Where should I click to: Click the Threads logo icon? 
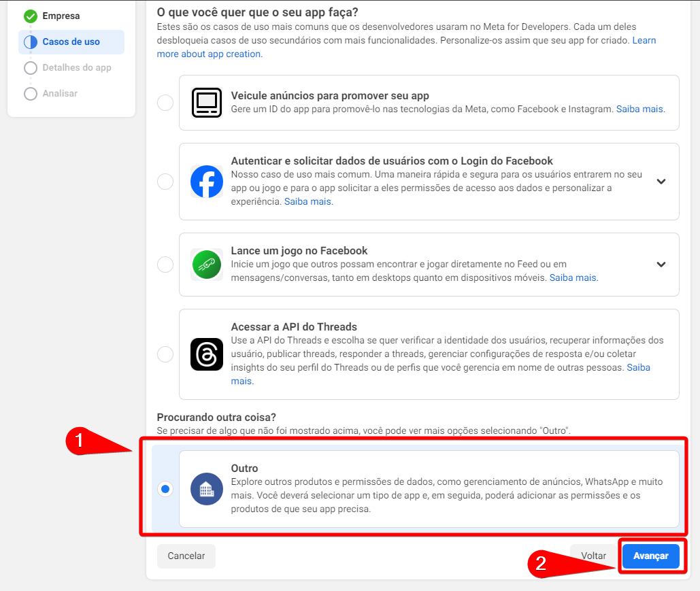[x=207, y=354]
